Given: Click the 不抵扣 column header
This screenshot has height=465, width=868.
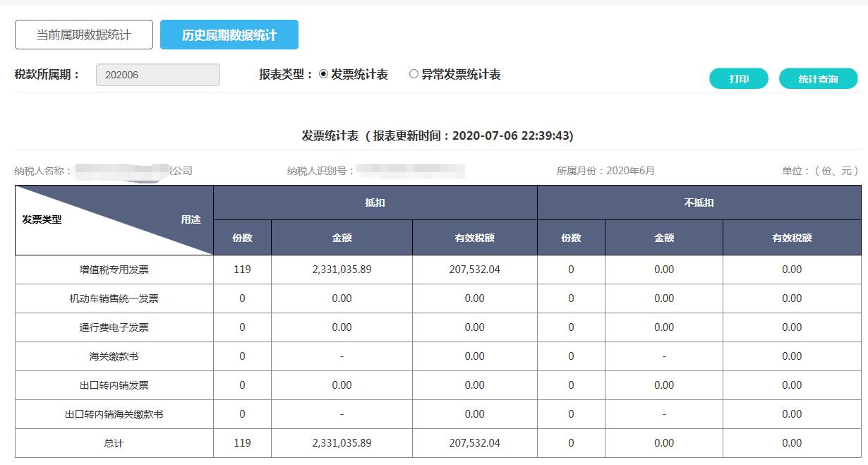Looking at the screenshot, I should click(700, 202).
